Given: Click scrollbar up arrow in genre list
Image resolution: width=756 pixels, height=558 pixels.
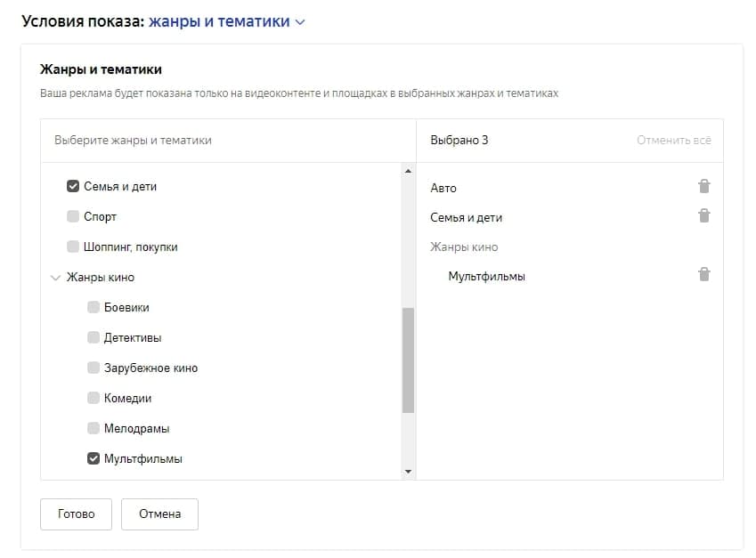Looking at the screenshot, I should pyautogui.click(x=408, y=171).
